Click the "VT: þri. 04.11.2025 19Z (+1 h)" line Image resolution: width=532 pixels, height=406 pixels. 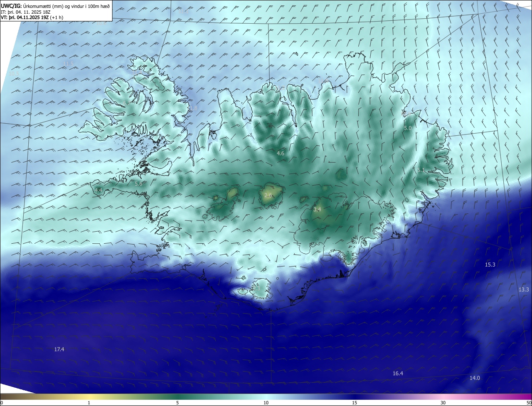(32, 17)
